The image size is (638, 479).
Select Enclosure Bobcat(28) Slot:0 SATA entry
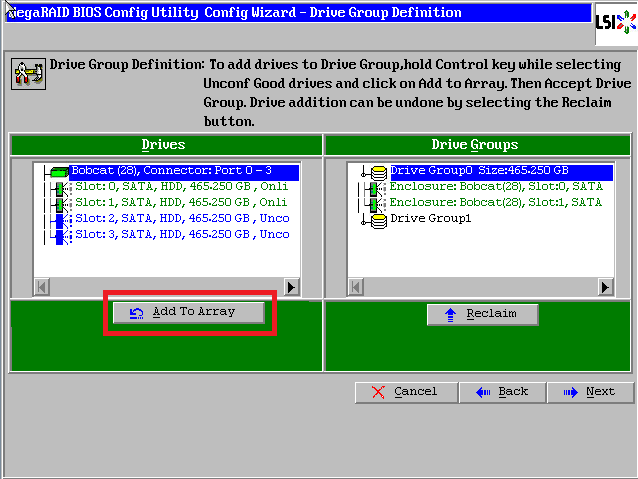tap(496, 187)
